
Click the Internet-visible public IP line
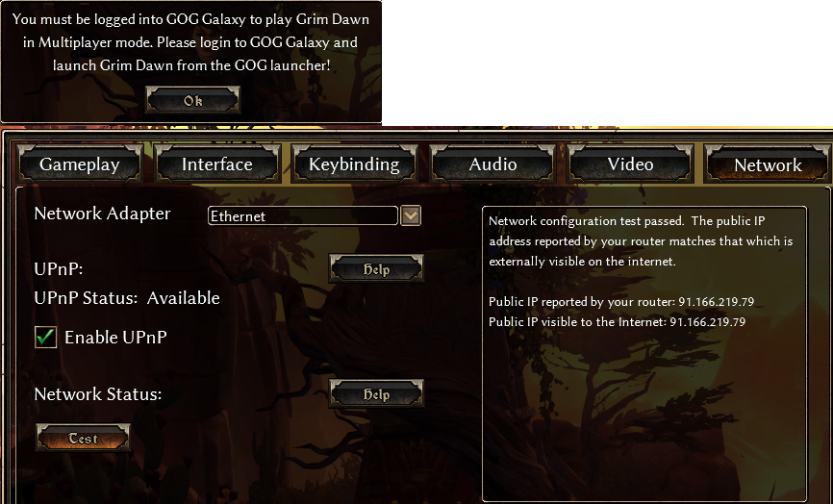pos(617,322)
